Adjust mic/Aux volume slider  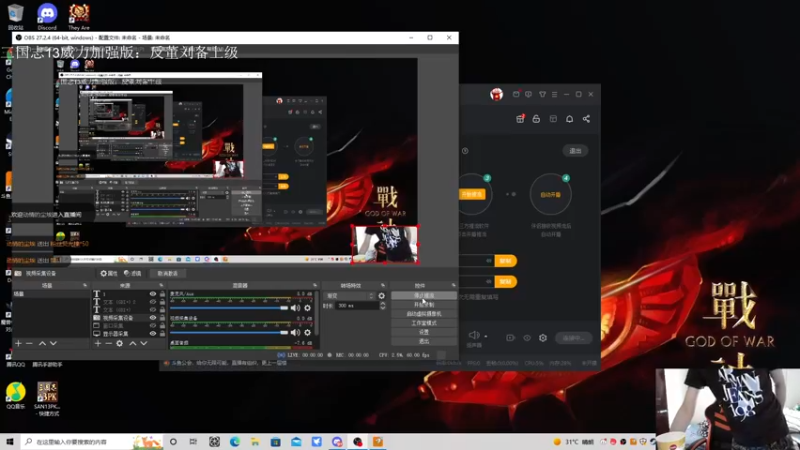pyautogui.click(x=229, y=308)
